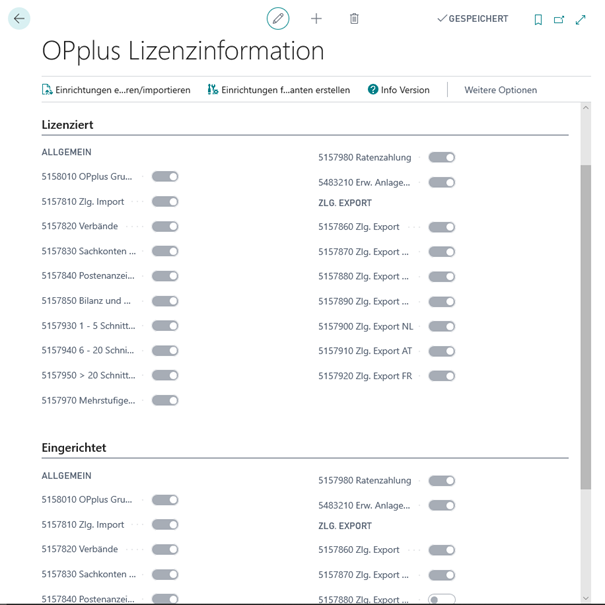Click the bookmark icon
The height and width of the screenshot is (605, 605).
point(538,19)
